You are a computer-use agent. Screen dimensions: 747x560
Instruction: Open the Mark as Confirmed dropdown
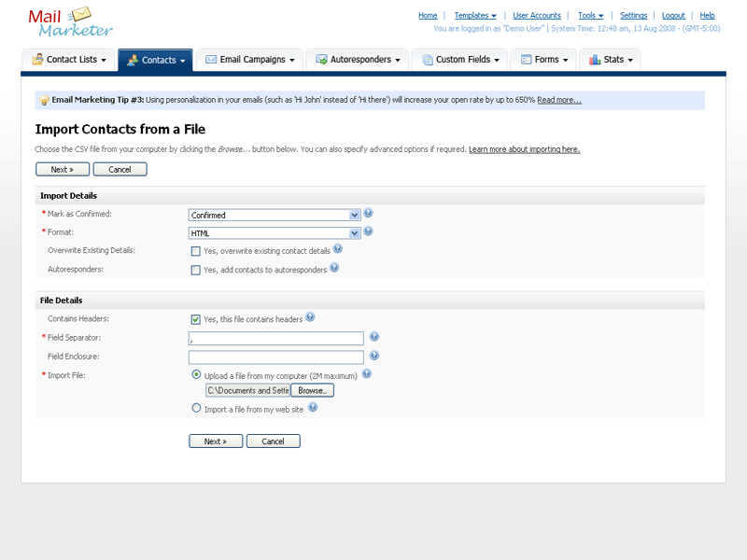[275, 215]
